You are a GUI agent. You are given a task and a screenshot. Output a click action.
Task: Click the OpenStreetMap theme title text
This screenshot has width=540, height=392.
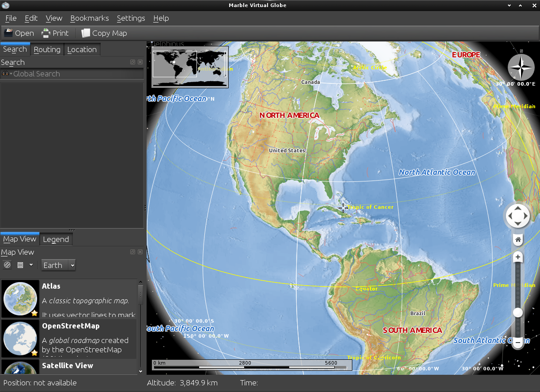tap(71, 326)
